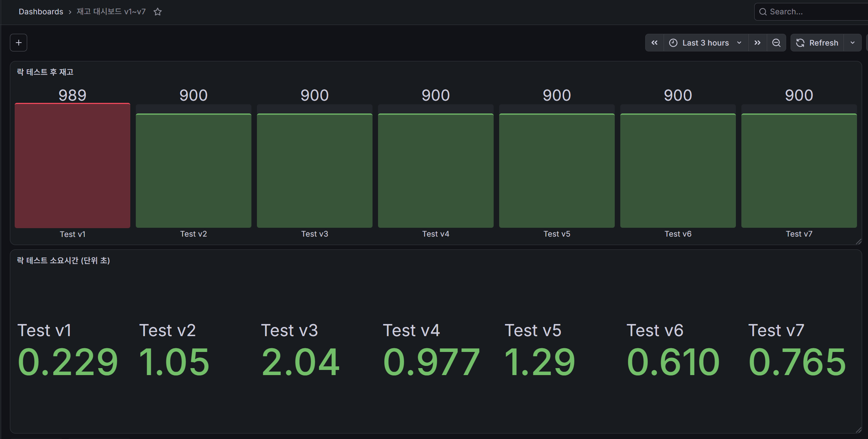
Task: Click the Test v7 label under the bar
Action: pos(799,234)
